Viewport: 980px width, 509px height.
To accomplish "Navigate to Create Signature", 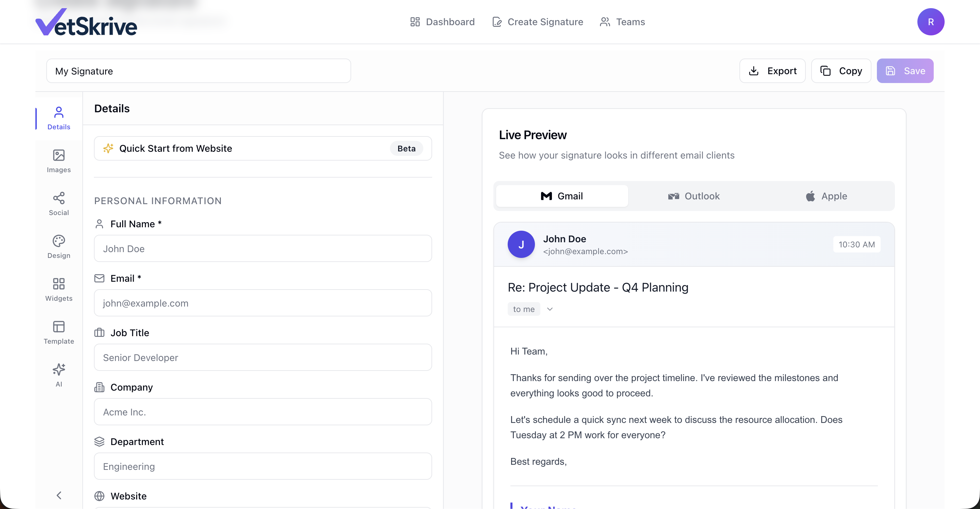I will tap(537, 22).
